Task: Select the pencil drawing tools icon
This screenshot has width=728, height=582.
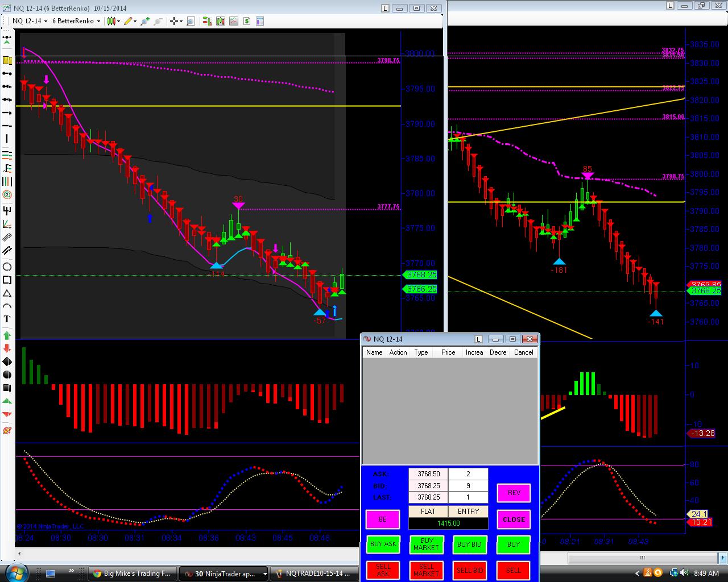Action: 128,21
